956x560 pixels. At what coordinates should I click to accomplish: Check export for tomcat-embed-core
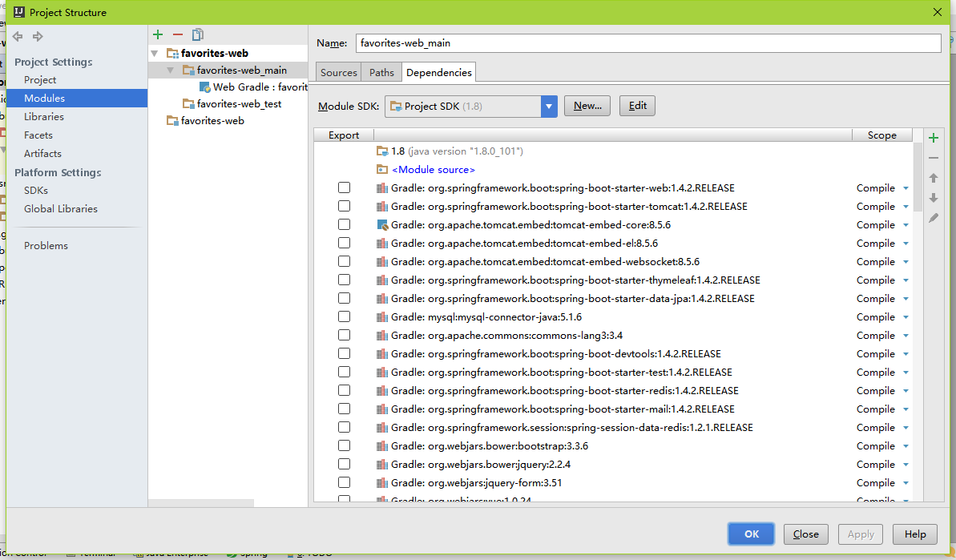click(345, 224)
